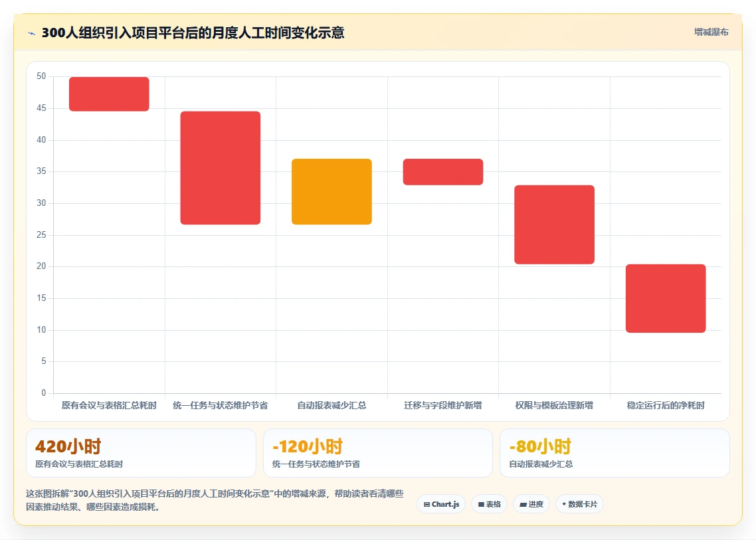The width and height of the screenshot is (756, 540).
Task: Click the y-axis value 10
Action: 41,330
